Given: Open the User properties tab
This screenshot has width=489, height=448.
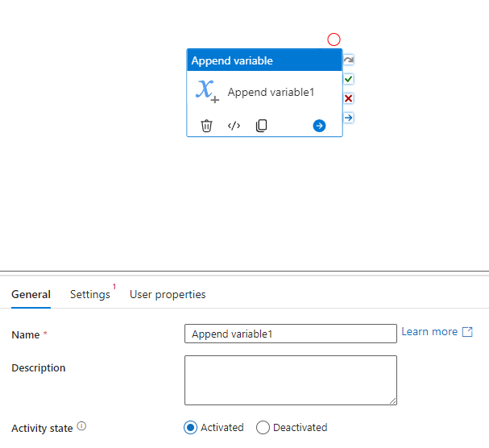Looking at the screenshot, I should tap(168, 294).
